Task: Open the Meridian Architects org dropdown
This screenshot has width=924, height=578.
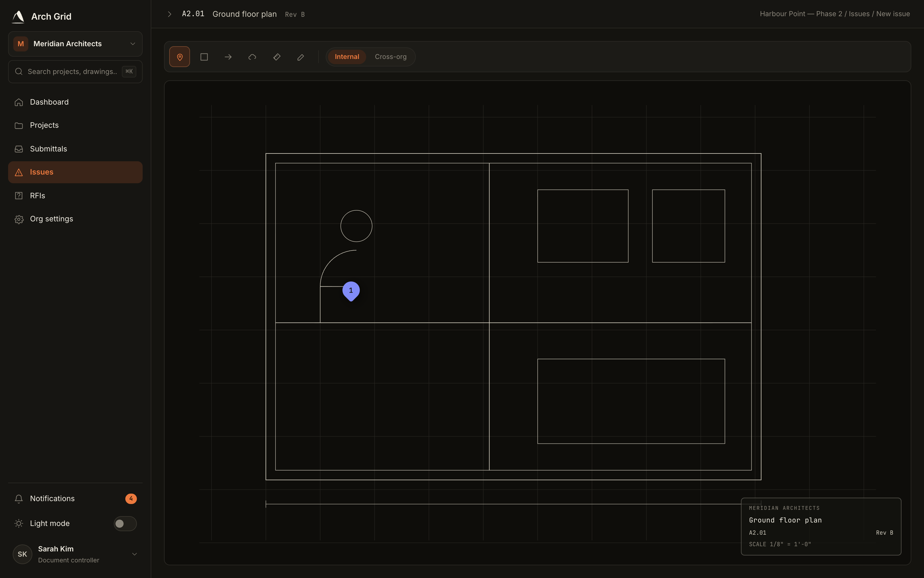Action: point(75,44)
